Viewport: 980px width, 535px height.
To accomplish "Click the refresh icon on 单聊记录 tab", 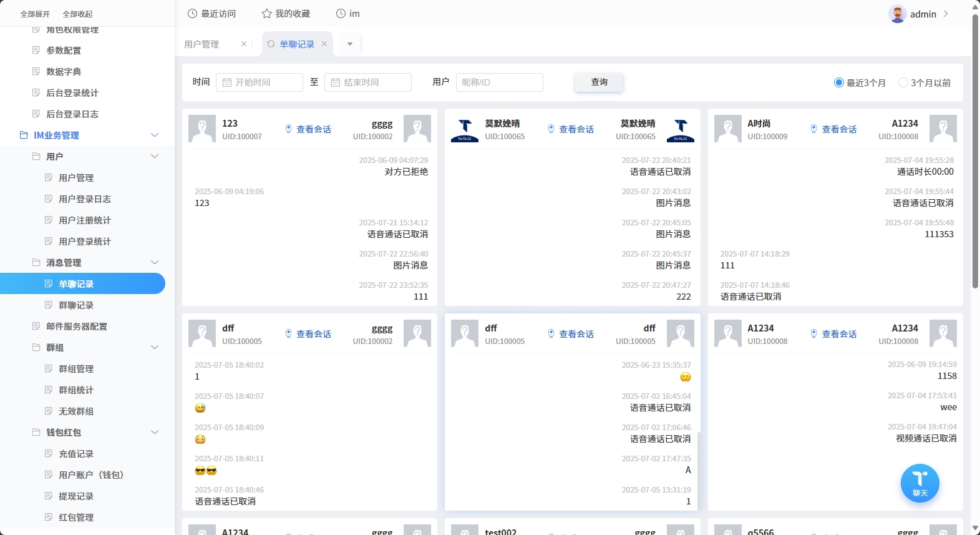I will click(x=271, y=44).
